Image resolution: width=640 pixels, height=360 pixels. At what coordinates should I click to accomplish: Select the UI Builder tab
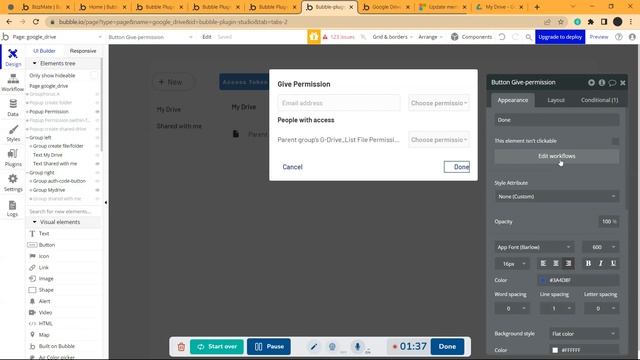click(x=44, y=51)
